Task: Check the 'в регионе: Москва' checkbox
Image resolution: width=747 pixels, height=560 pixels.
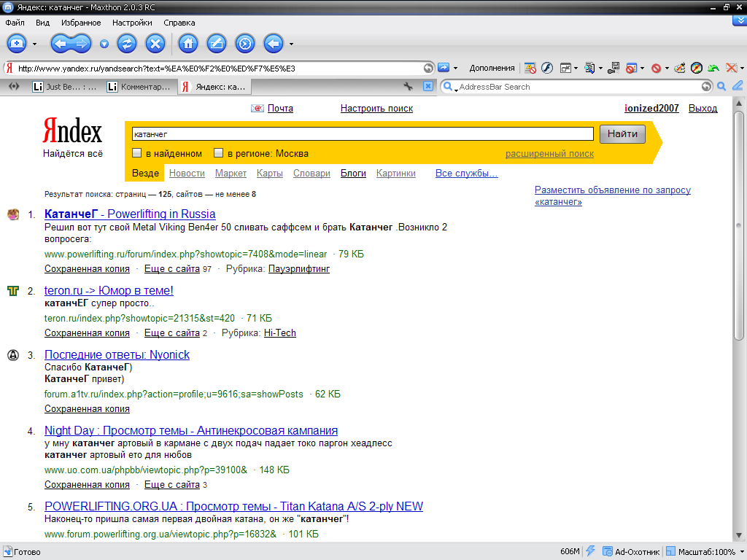Action: click(219, 153)
